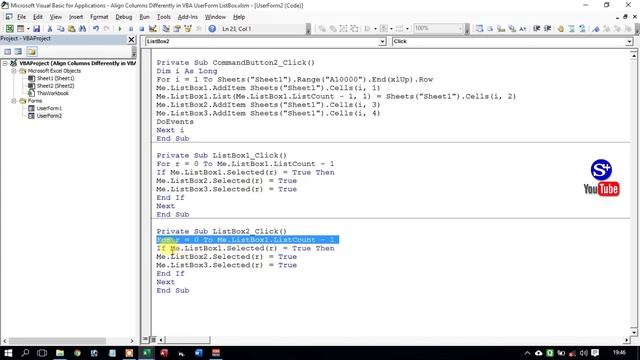The height and width of the screenshot is (360, 640).
Task: Click the Insert UserForm toolbar icon
Action: click(20, 29)
